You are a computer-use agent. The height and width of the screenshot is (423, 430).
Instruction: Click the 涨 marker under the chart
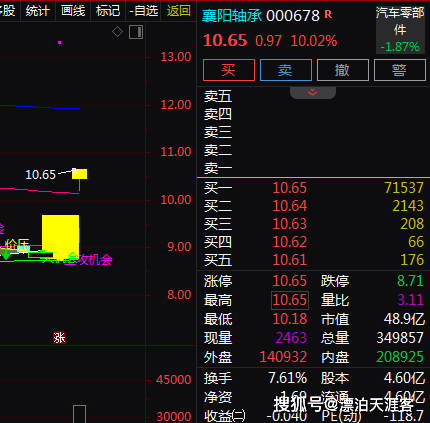pos(59,338)
